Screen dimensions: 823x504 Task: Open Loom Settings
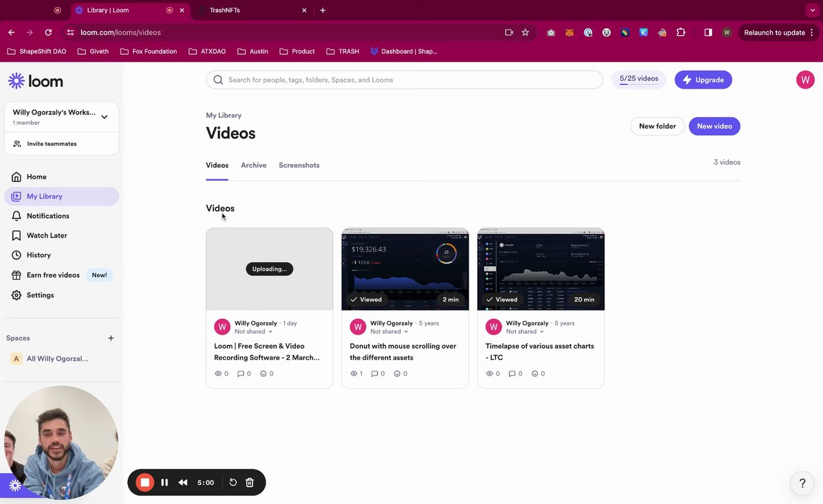(61, 295)
